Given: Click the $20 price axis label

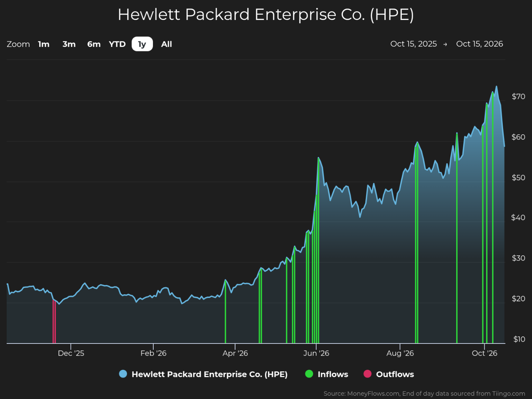Looking at the screenshot, I should (x=518, y=299).
